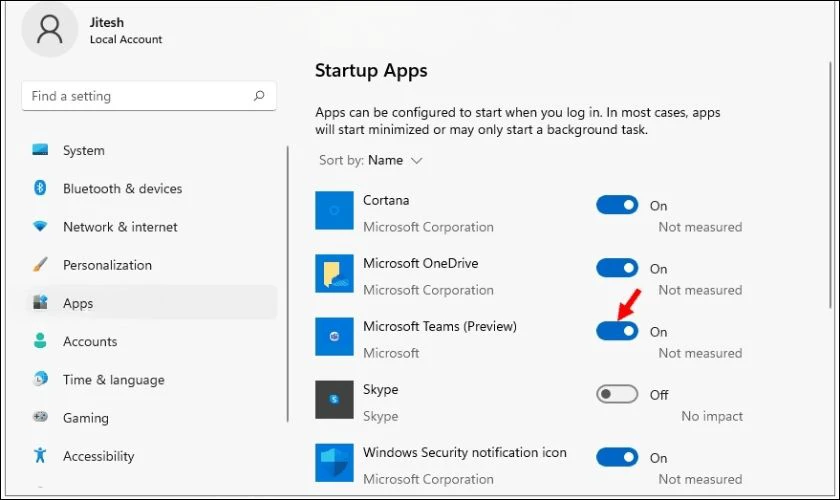Disable Microsoft OneDrive startup toggle
The image size is (840, 500).
click(617, 268)
